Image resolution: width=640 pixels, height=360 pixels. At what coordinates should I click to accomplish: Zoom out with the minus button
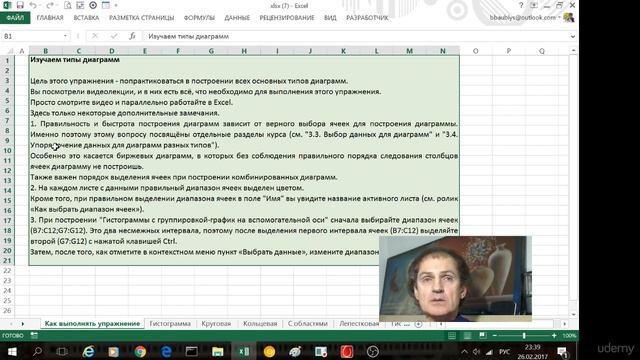tap(495, 336)
